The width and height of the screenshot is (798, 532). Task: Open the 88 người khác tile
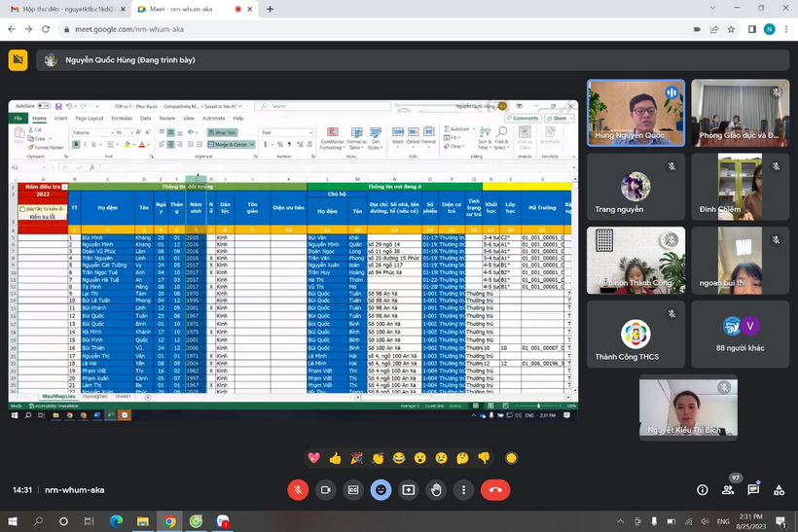740,335
